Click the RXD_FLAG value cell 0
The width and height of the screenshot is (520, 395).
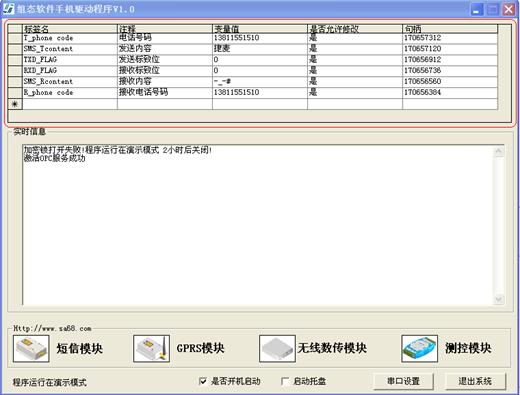click(x=260, y=71)
